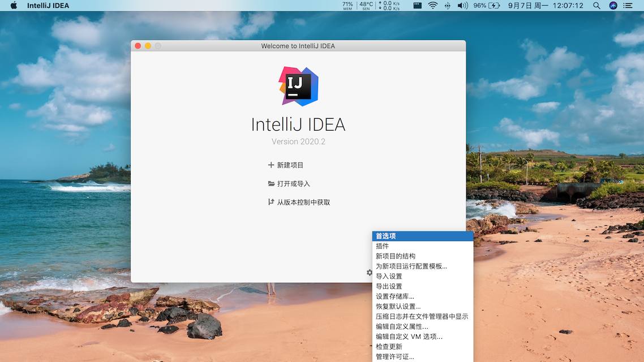
Task: Launch Siri from the menu bar
Action: 613,5
